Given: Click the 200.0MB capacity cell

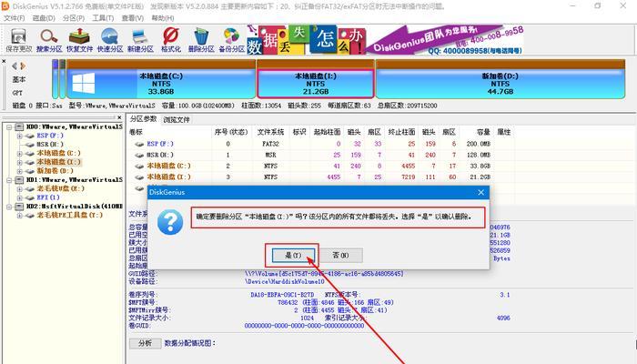Looking at the screenshot, I should (x=479, y=144).
